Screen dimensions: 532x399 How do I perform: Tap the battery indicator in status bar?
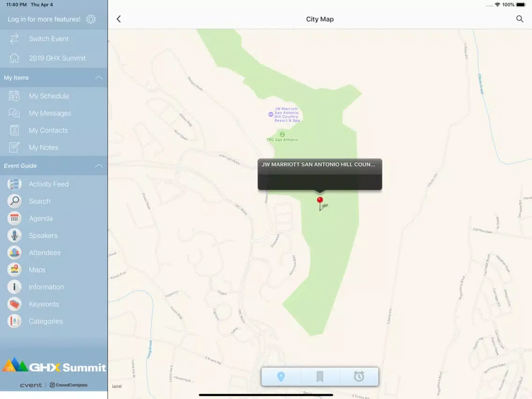[521, 5]
